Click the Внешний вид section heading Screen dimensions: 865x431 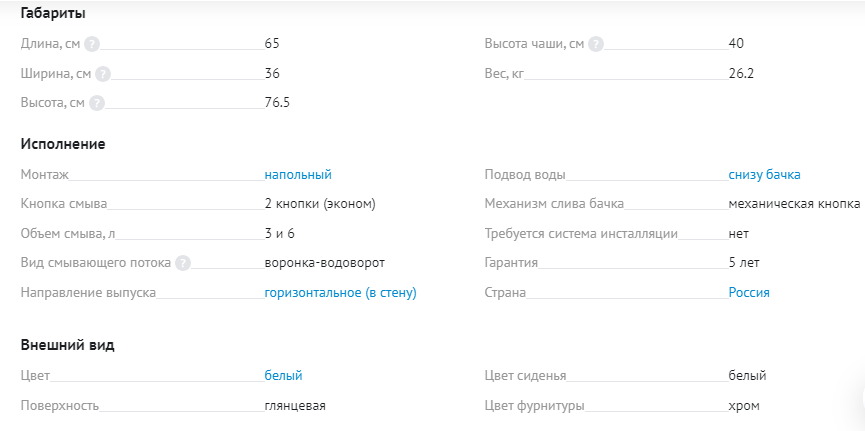(67, 345)
